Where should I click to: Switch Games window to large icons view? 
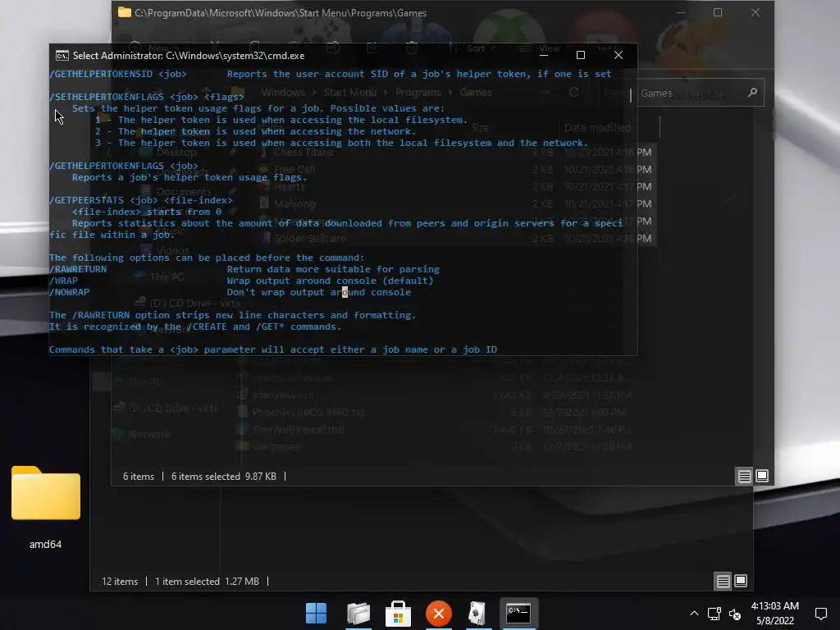point(762,476)
